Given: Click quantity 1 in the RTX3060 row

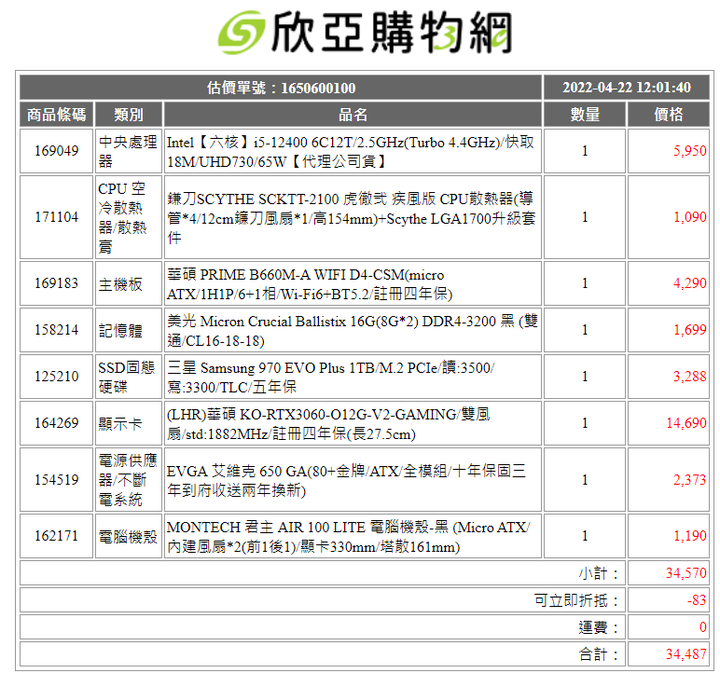Looking at the screenshot, I should (x=585, y=423).
